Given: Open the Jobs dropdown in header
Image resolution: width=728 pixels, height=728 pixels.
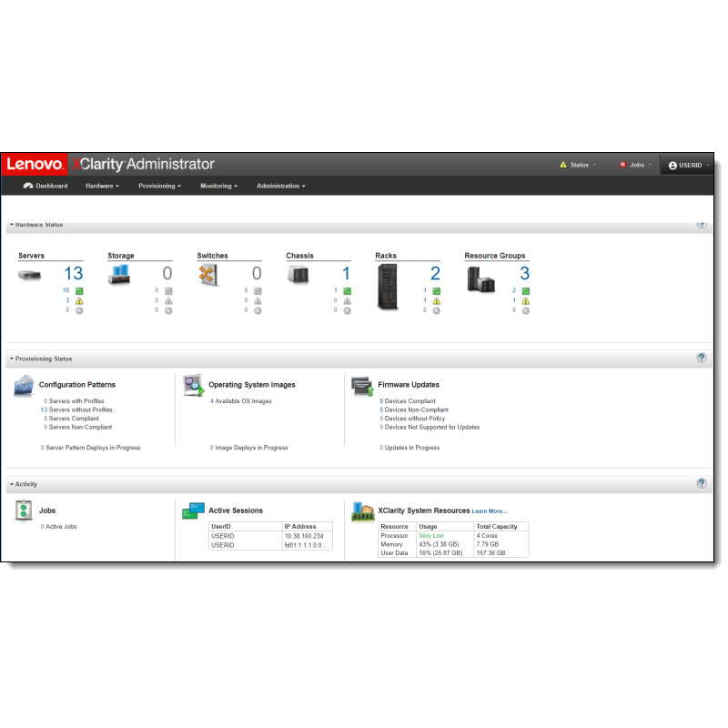Looking at the screenshot, I should pyautogui.click(x=635, y=165).
